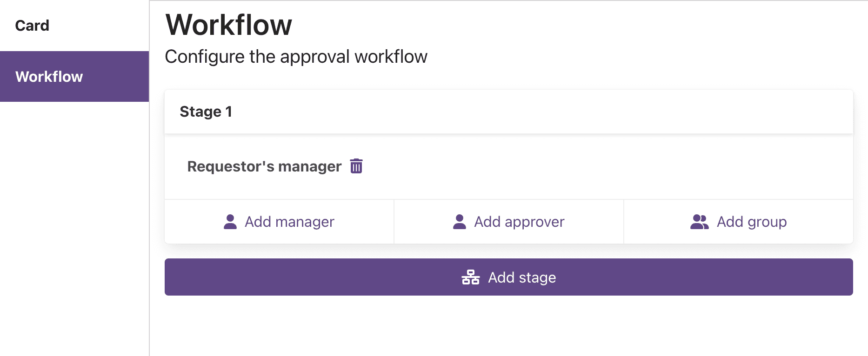Click the large Workflow page heading

[x=229, y=25]
